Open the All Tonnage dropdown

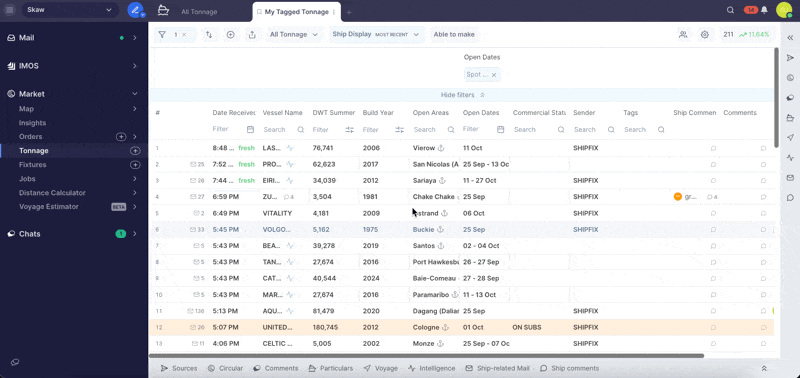coord(294,35)
